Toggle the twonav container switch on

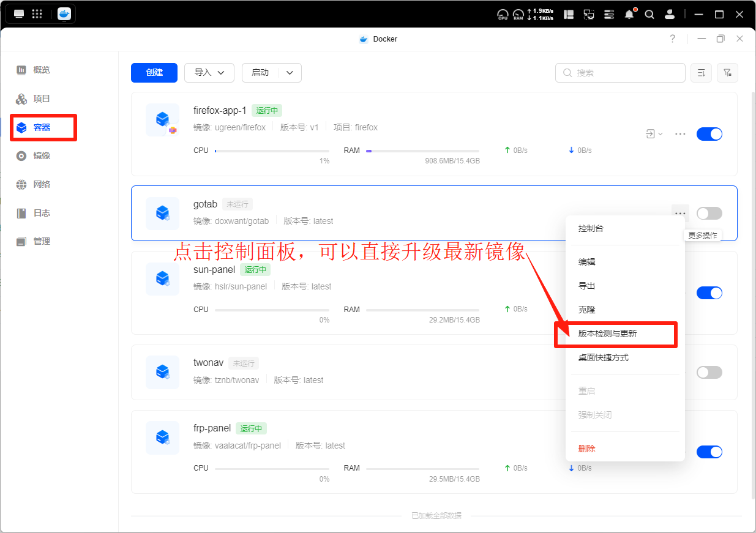coord(709,372)
